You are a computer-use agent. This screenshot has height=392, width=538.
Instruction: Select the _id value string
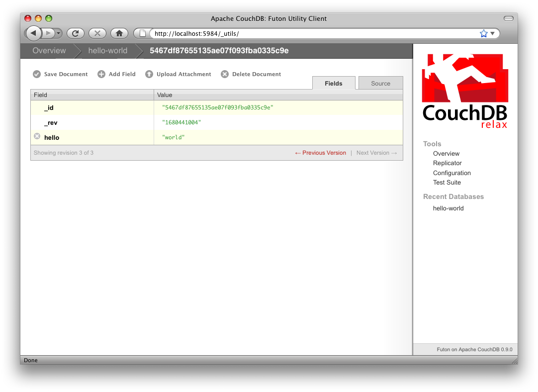217,107
